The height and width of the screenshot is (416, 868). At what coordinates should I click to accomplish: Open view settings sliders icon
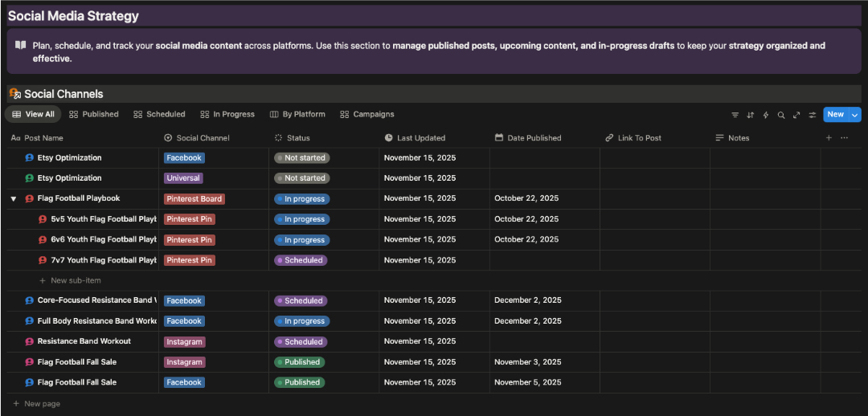tap(812, 115)
